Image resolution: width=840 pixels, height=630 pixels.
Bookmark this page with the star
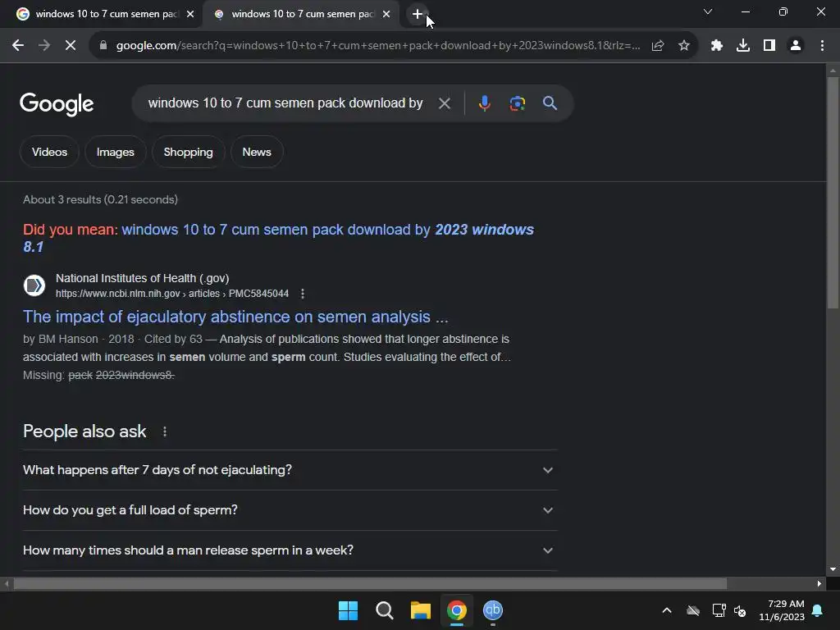pyautogui.click(x=684, y=46)
